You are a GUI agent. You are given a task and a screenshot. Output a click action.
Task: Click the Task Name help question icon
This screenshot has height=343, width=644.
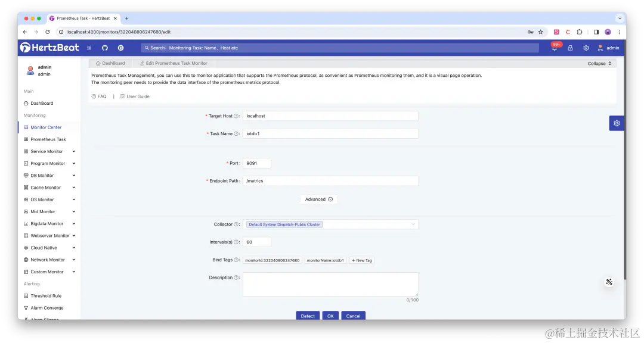pos(236,134)
